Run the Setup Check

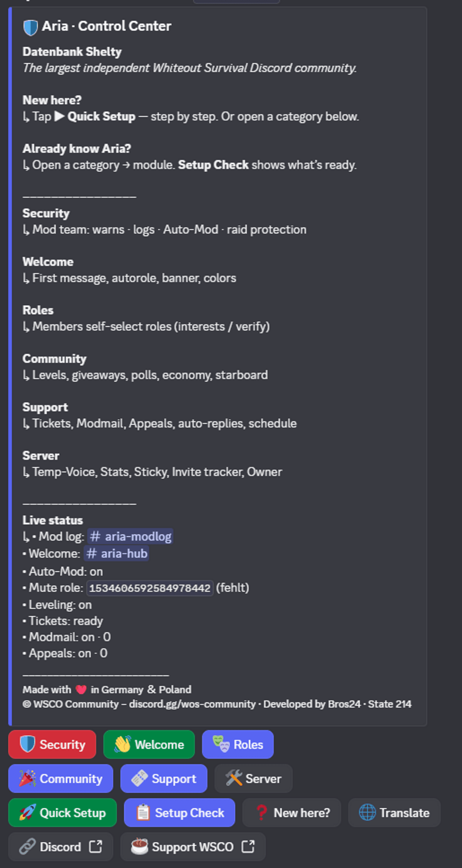coord(179,813)
